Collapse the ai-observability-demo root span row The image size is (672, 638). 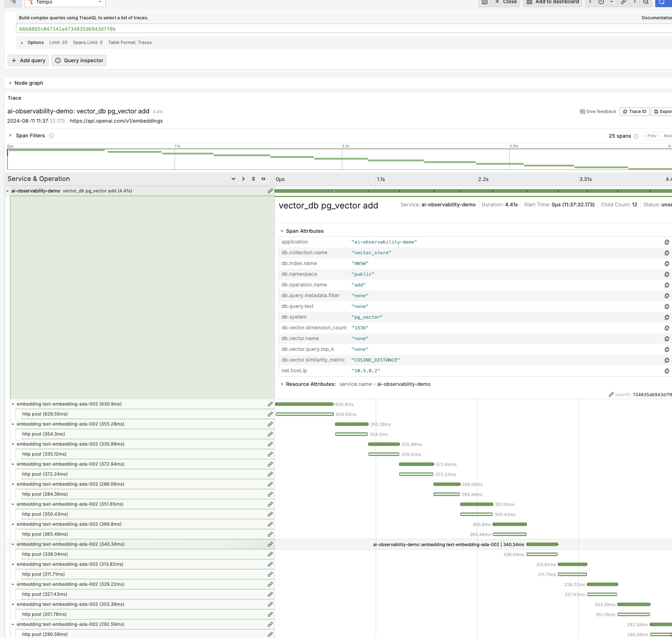[8, 191]
